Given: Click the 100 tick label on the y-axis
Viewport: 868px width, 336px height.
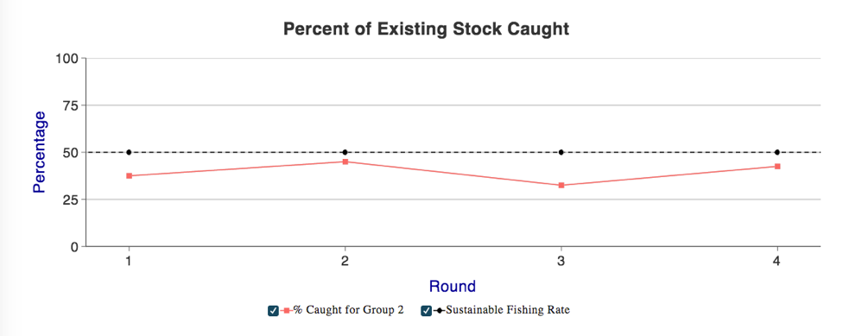Looking at the screenshot, I should click(x=67, y=58).
